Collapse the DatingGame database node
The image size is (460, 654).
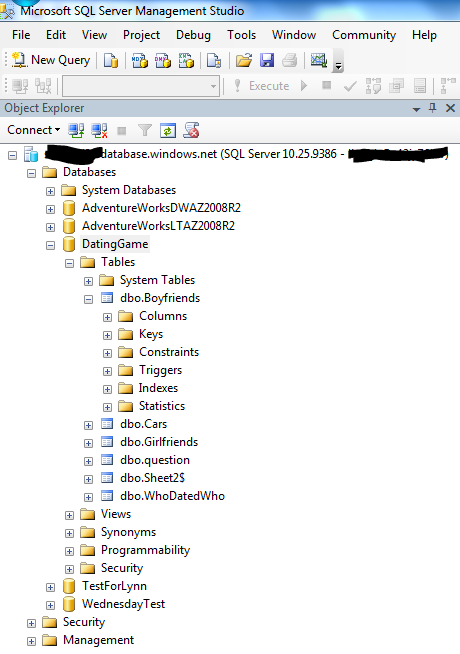(50, 245)
